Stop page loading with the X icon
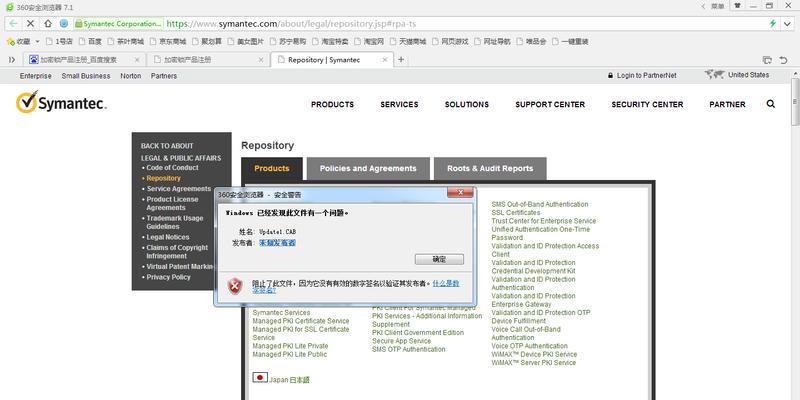 (x=31, y=23)
